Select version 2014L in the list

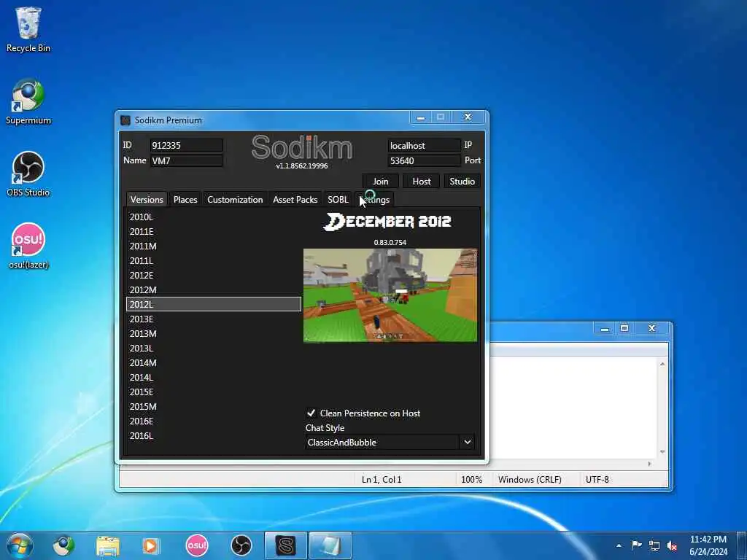(x=214, y=377)
